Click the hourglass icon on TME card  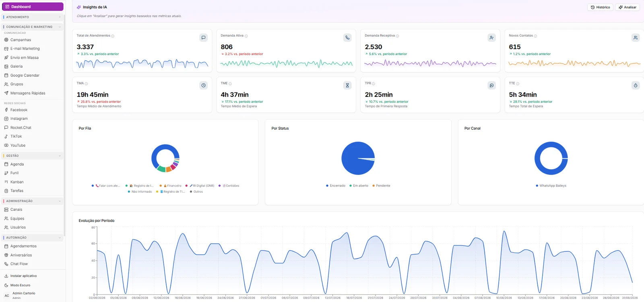[x=347, y=85]
